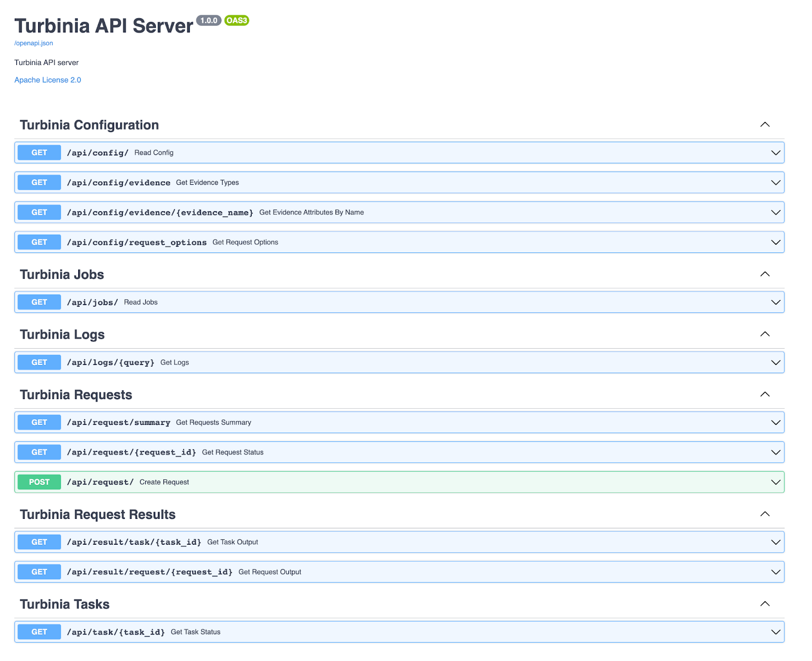Click the /api/request/ path beside Create Request
812x661 pixels.
tap(100, 482)
